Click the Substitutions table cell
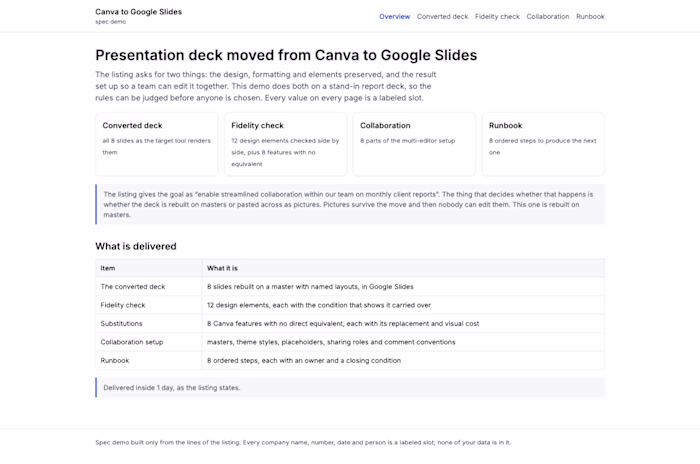Screen dimensions: 700x464 pos(149,323)
